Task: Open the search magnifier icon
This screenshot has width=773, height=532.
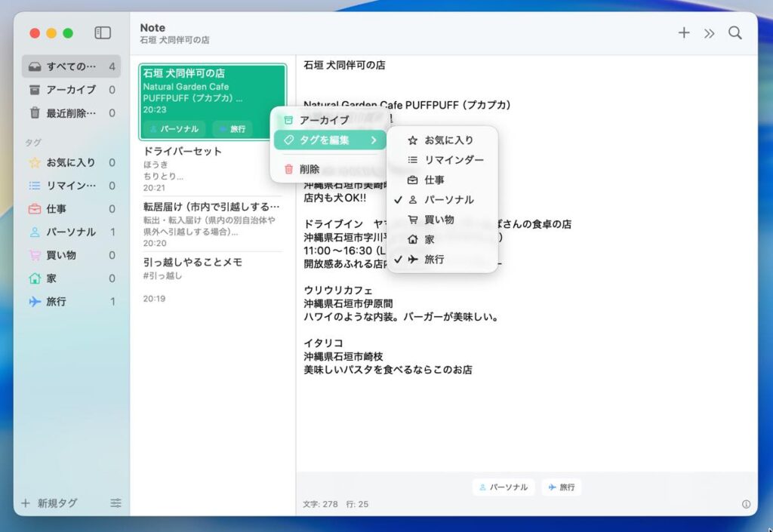Action: (735, 33)
